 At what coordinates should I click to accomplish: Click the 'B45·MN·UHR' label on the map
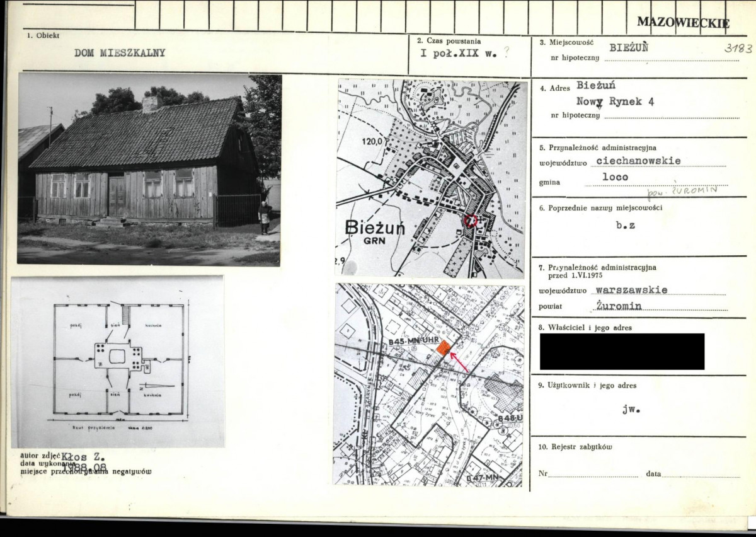(x=413, y=341)
